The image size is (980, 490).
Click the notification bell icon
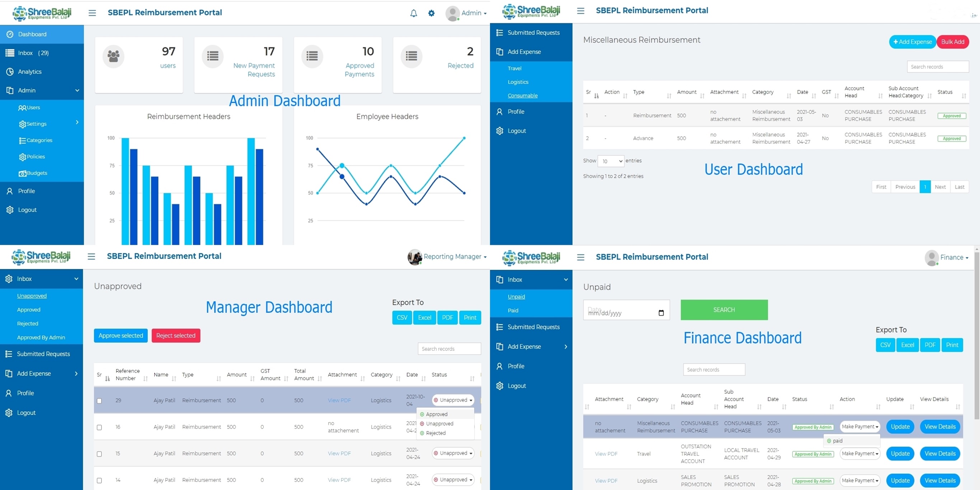(414, 13)
